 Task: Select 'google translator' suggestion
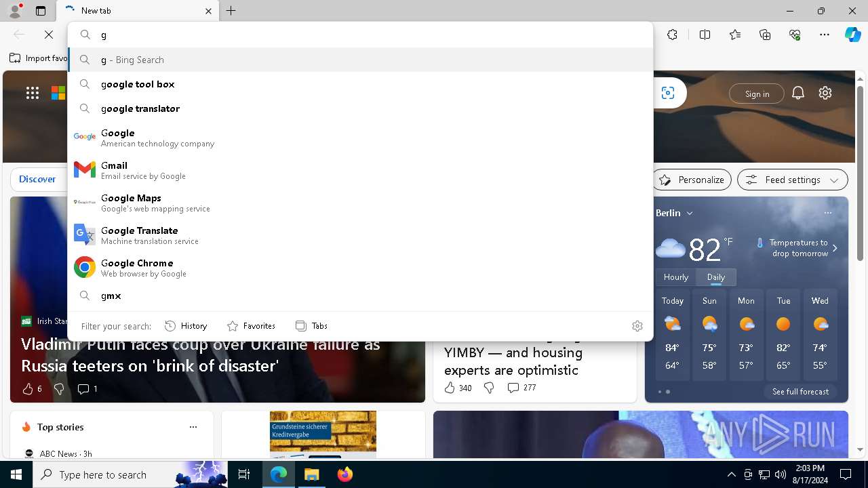pos(360,108)
